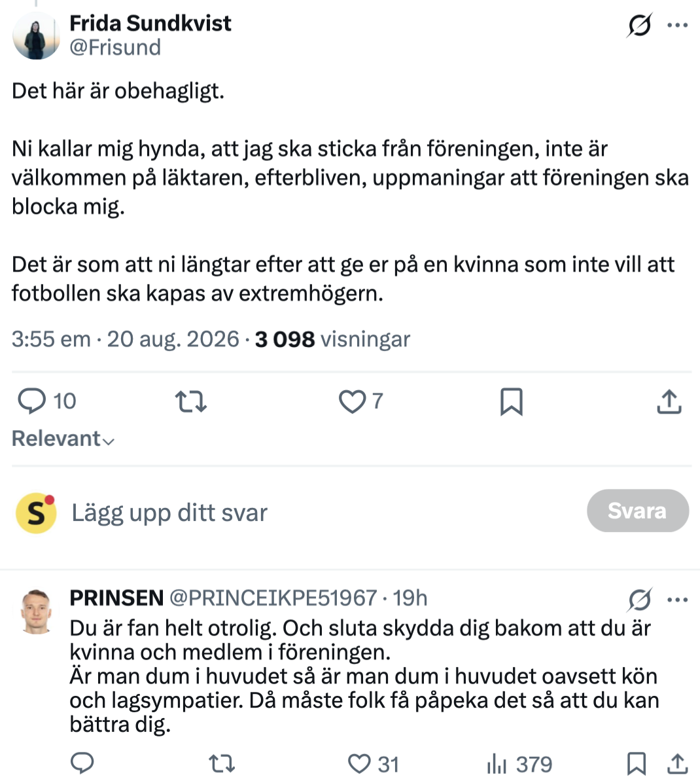Repost PRINSEN's reply
700x779 pixels.
click(x=221, y=763)
